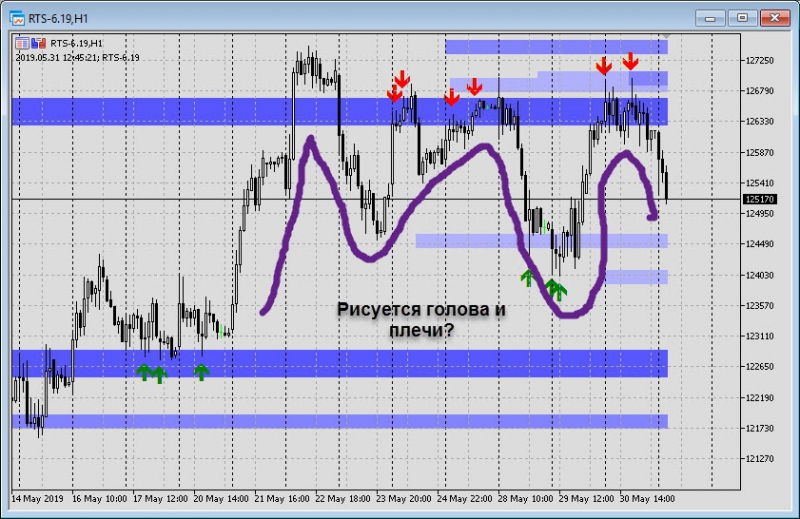Click the 126330 price scale value
Image resolution: width=800 pixels, height=519 pixels.
[x=760, y=121]
